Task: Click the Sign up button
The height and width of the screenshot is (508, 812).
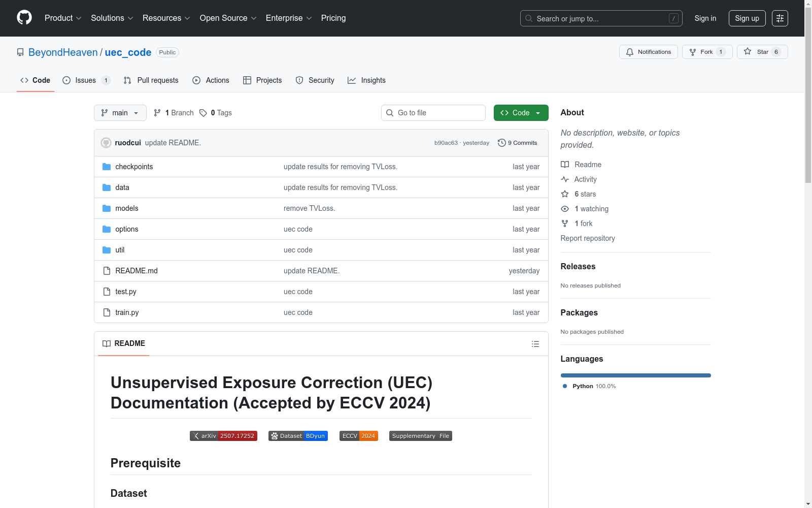Action: (747, 18)
